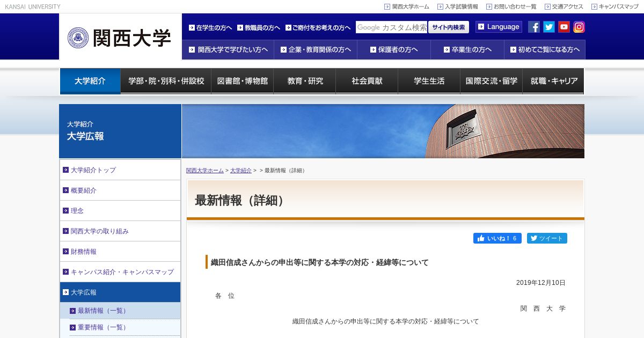This screenshot has height=338, width=644.
Task: Open 理念 sidebar item
Action: (120, 211)
